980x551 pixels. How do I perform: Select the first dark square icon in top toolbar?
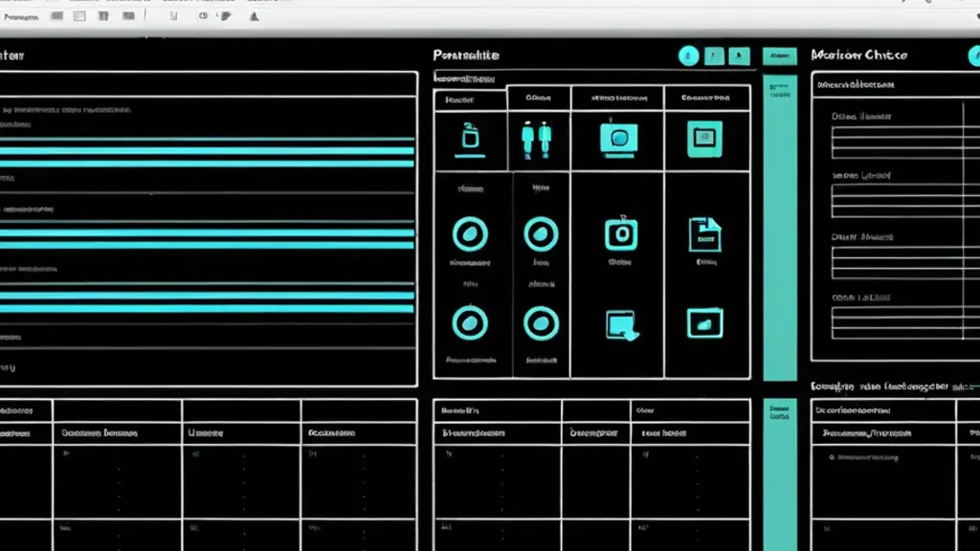(x=56, y=16)
